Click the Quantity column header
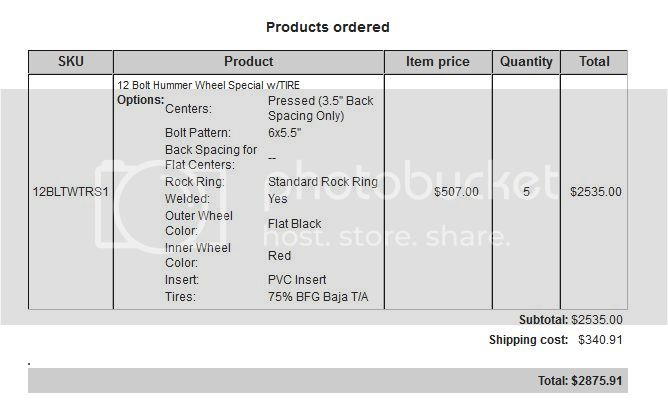668x413 pixels. tap(526, 62)
